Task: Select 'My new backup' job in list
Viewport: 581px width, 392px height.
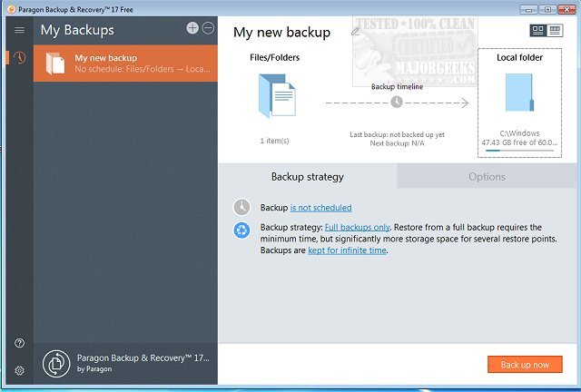Action: (125, 64)
